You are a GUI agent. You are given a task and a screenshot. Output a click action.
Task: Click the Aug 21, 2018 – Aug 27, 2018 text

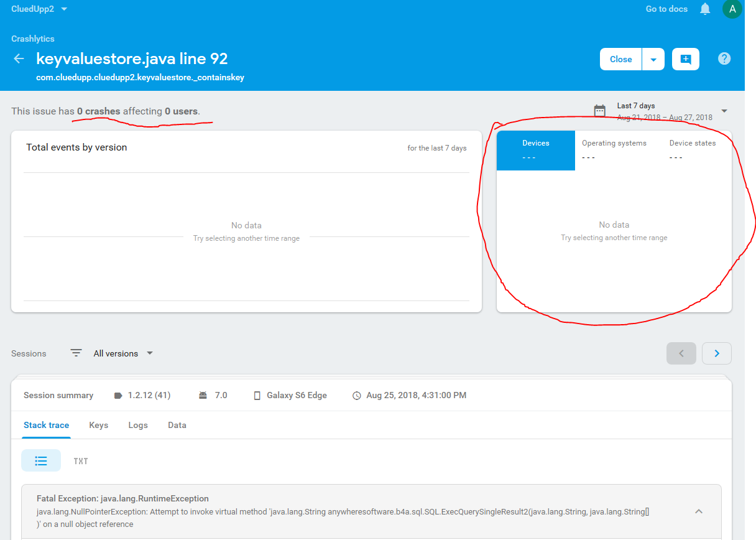coord(665,118)
